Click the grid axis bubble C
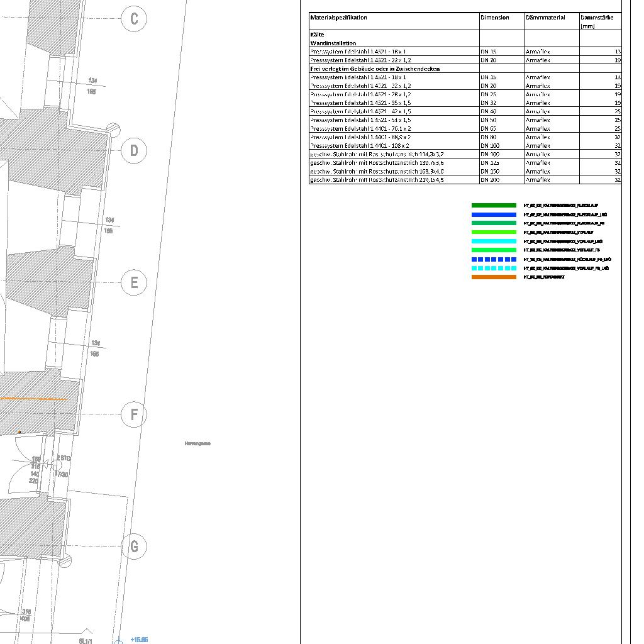Viewport: 644px width, 644px height. tap(134, 19)
